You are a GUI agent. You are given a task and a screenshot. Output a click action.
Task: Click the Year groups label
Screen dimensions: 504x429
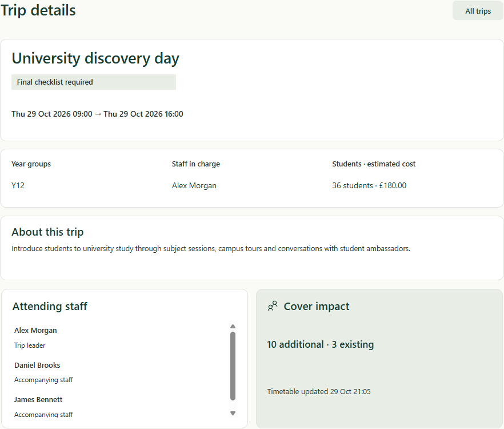point(31,164)
